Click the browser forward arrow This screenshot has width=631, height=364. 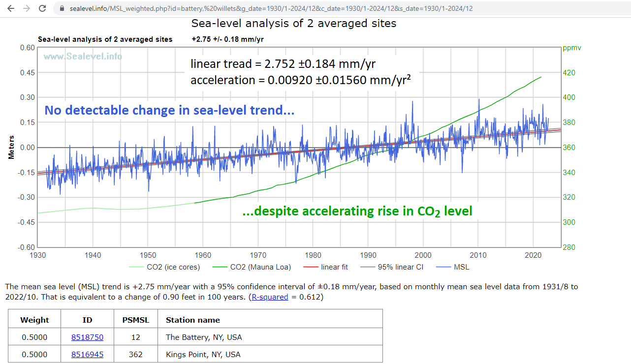[x=27, y=8]
